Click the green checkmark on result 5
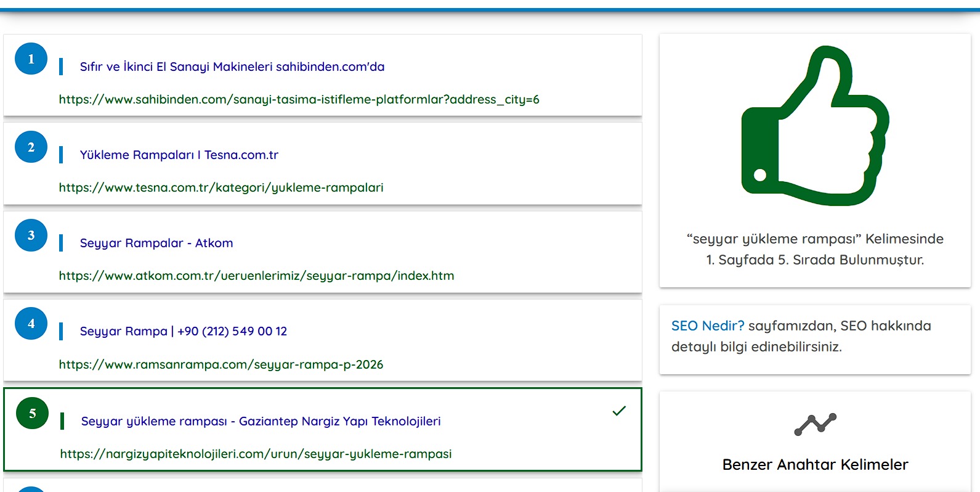 tap(619, 411)
